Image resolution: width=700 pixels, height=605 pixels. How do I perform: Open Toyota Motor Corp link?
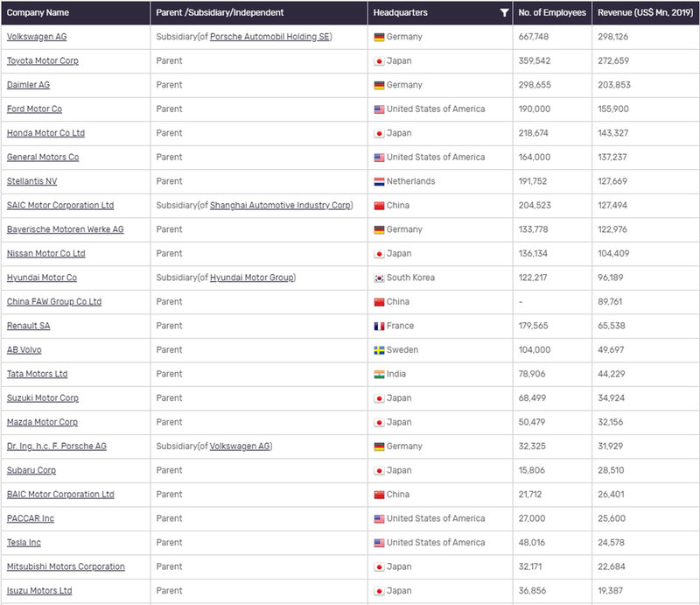pos(42,60)
